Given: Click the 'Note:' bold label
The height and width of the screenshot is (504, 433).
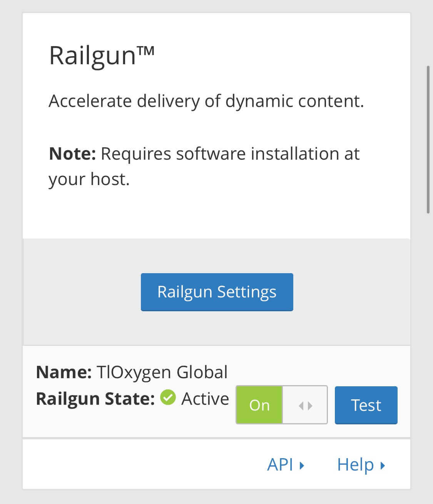Looking at the screenshot, I should 72,154.
